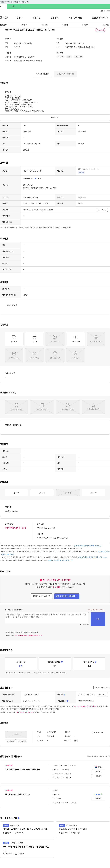Click the 면접 screening method icon
This screenshot has width=110, height=868.
point(42,493)
